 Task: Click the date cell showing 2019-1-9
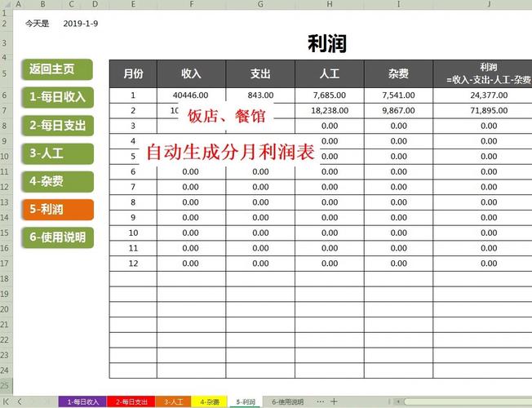pos(80,24)
